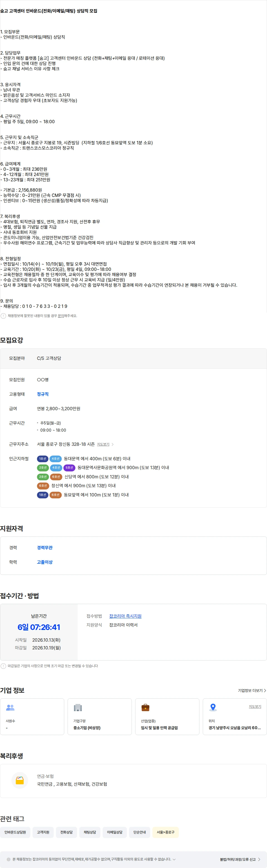This screenshot has height=868, width=267.
Task: Select the 전화상담 tag
Action: [66, 832]
